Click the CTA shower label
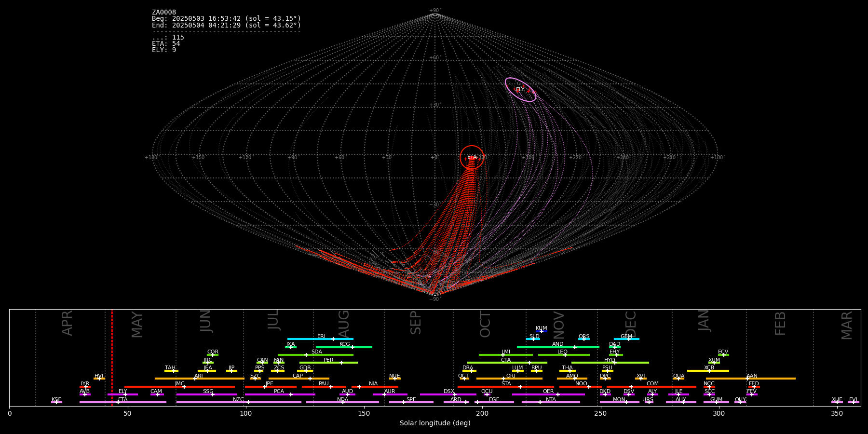 [506, 360]
